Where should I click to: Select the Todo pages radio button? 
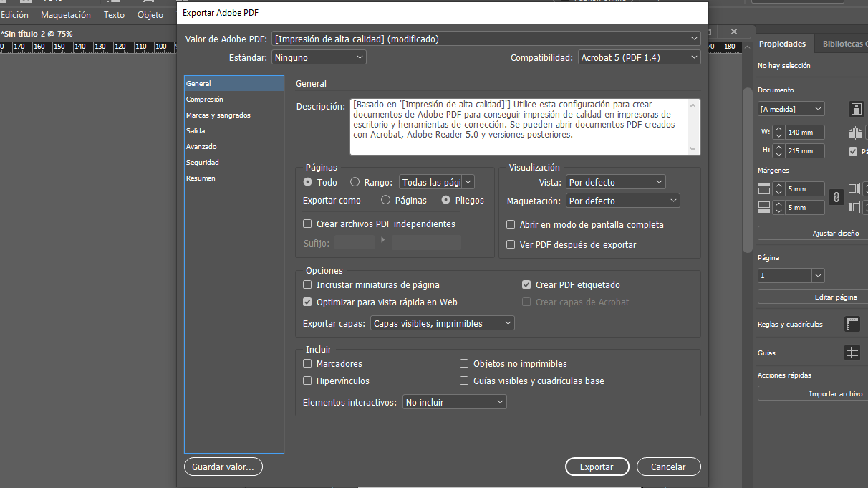click(x=308, y=183)
